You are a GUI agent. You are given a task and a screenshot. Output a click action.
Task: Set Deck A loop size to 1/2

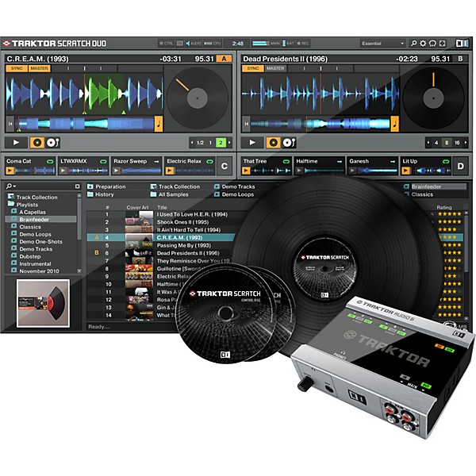(x=200, y=142)
